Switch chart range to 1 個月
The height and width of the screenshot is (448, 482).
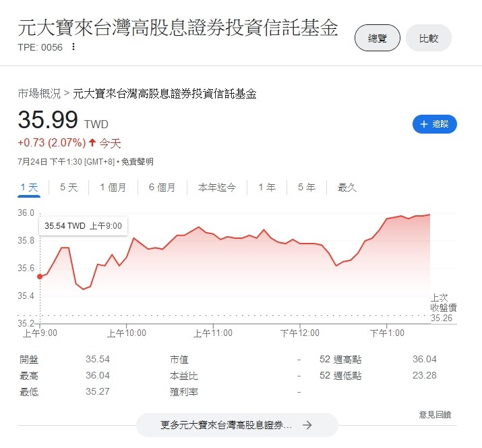coord(113,187)
